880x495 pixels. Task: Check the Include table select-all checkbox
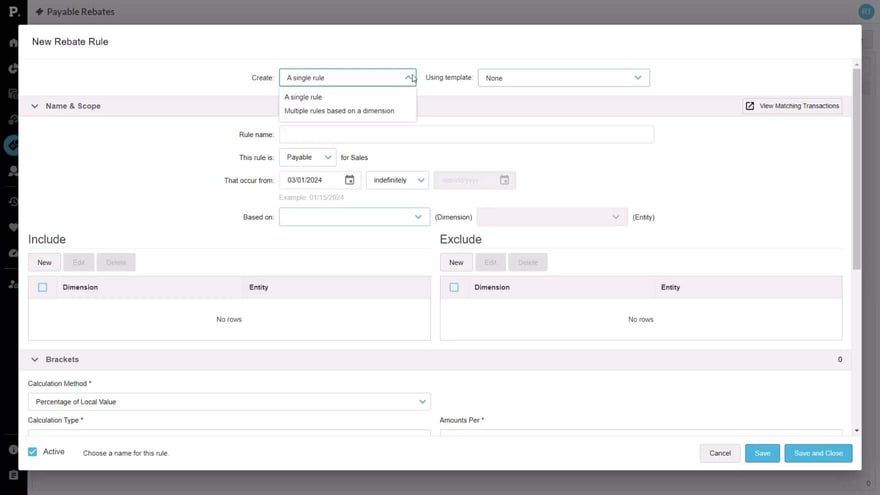[x=43, y=287]
